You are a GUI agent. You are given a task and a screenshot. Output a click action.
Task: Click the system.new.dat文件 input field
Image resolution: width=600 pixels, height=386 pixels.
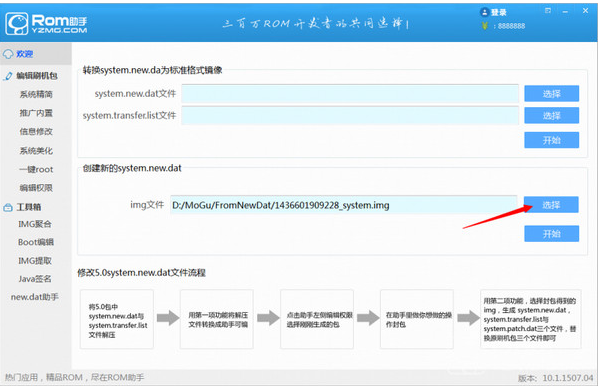point(350,94)
